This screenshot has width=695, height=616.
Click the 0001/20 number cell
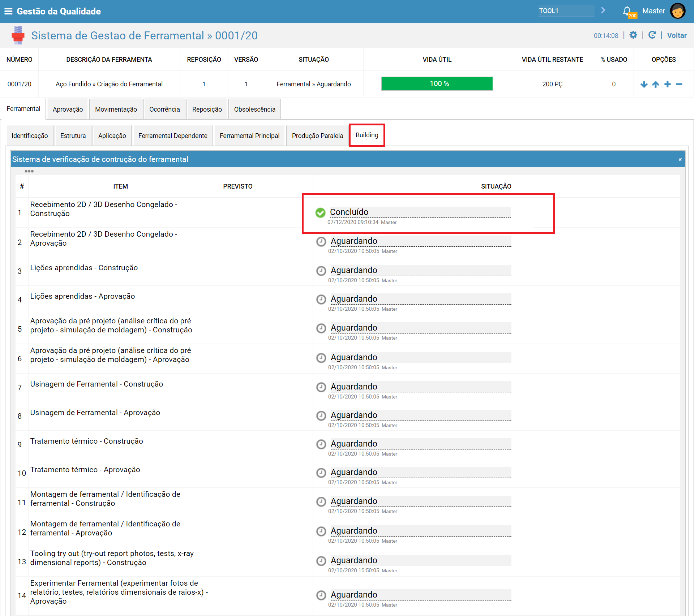[x=20, y=84]
